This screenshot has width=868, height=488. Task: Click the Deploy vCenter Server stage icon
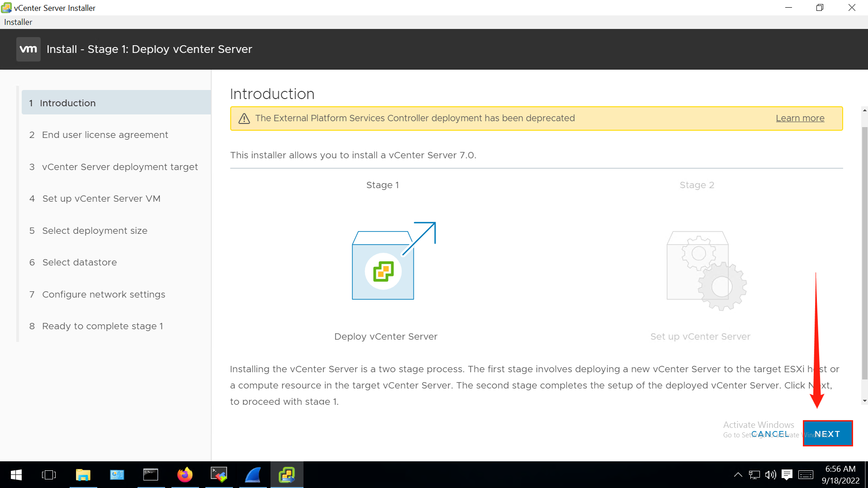(x=394, y=261)
